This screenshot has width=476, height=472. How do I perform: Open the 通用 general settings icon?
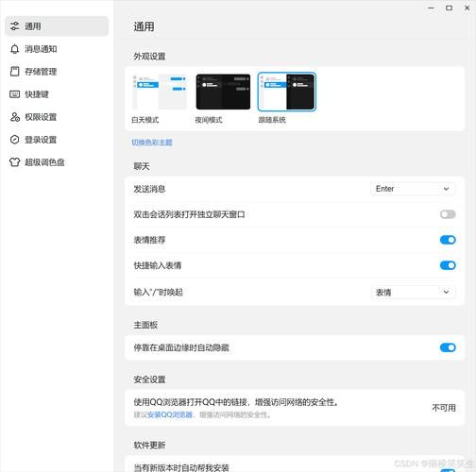(15, 26)
